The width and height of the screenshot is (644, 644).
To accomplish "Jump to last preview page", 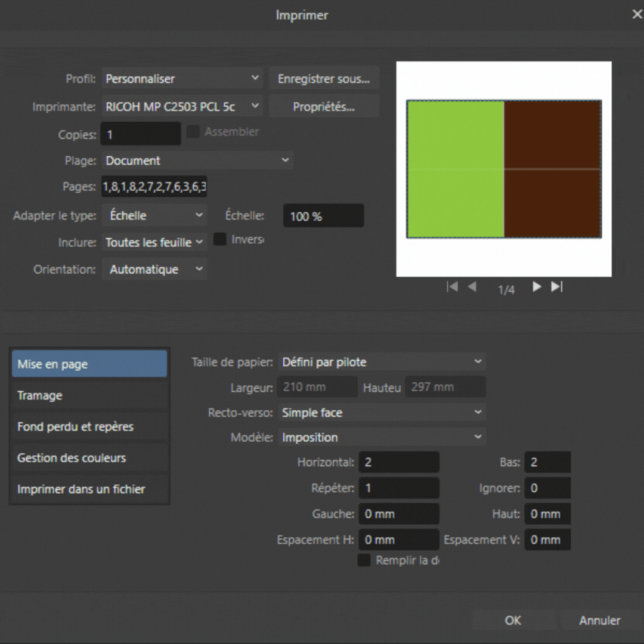I will click(557, 287).
